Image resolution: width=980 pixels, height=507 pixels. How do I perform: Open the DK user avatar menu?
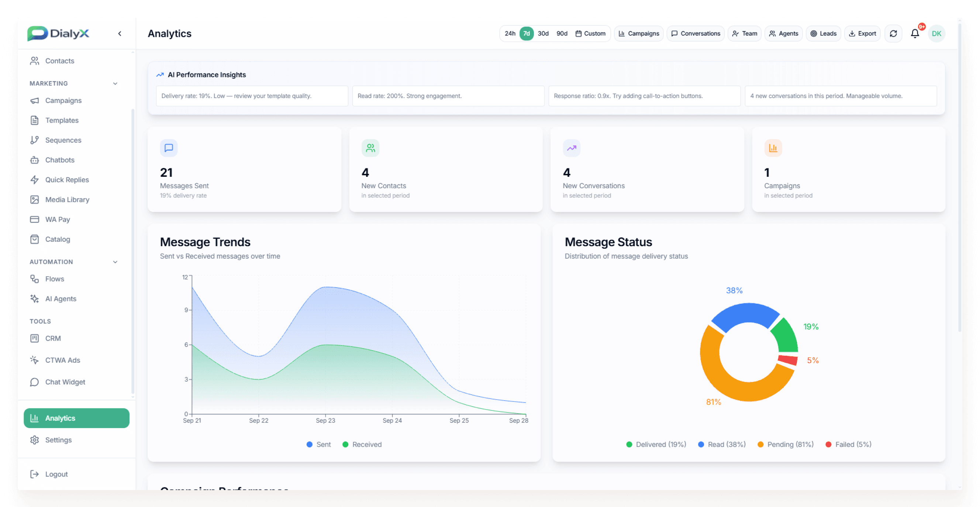pos(936,34)
